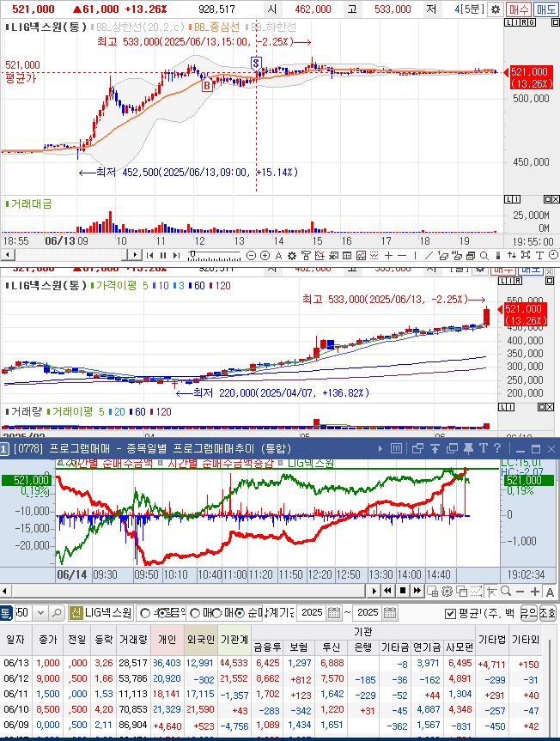Screen dimensions: 560x741
Task: Click the upload arrow icon in 프로그램매매 title bar
Action: pyautogui.click(x=435, y=448)
